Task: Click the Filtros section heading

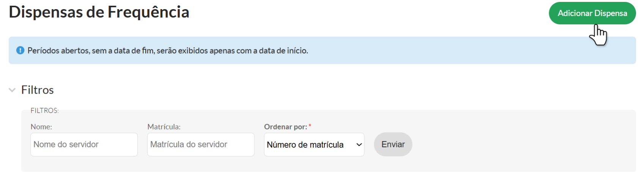Action: 38,90
